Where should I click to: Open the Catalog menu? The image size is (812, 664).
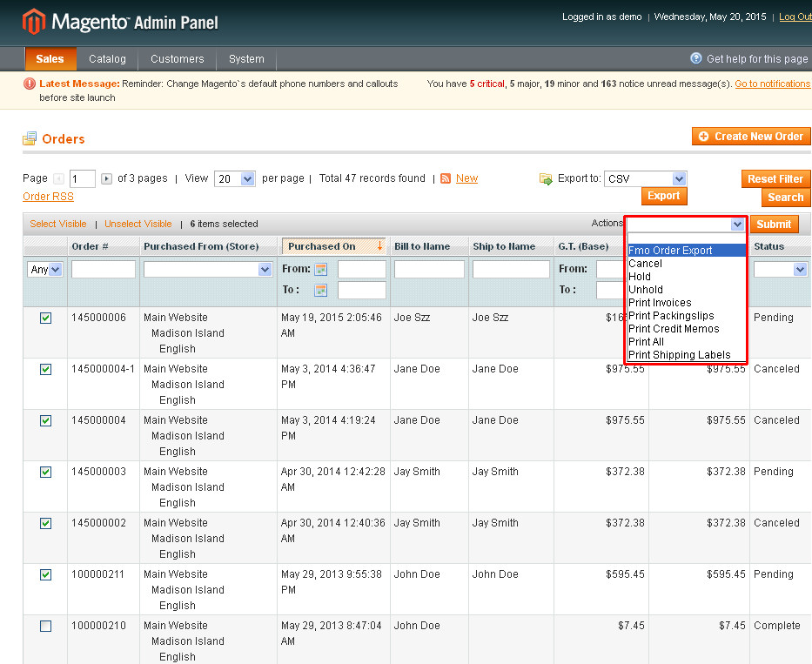tap(107, 59)
